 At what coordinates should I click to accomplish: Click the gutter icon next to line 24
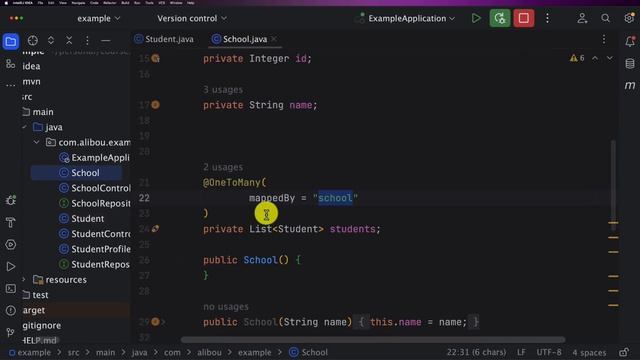point(156,229)
